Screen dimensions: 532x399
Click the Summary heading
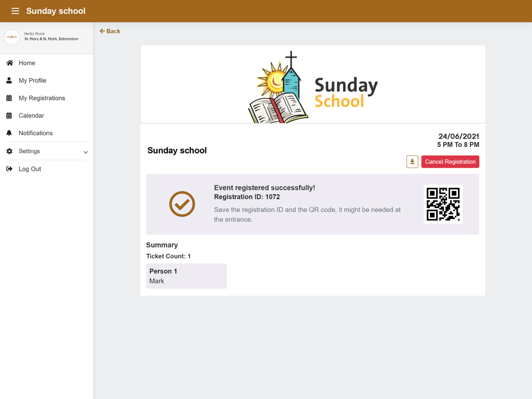(x=162, y=245)
